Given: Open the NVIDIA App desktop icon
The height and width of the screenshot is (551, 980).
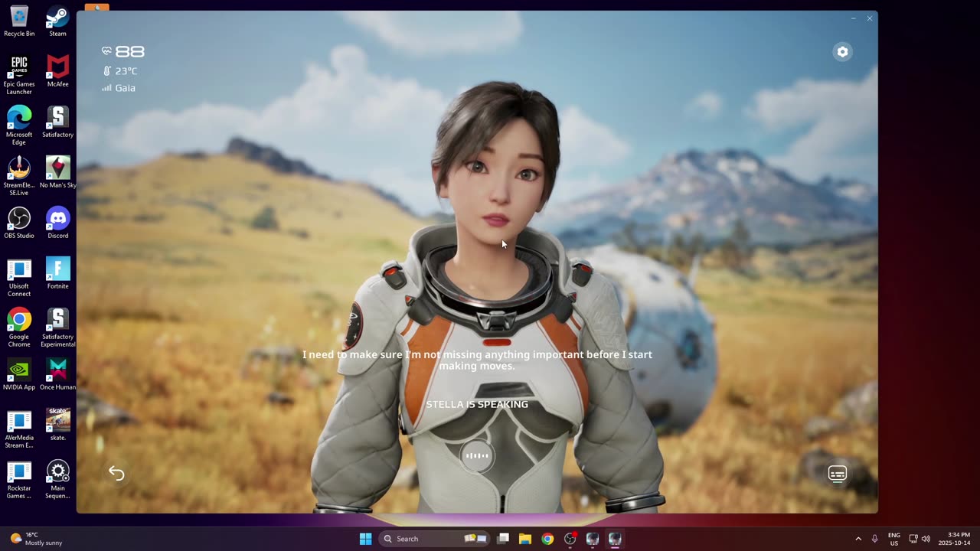Looking at the screenshot, I should point(19,375).
